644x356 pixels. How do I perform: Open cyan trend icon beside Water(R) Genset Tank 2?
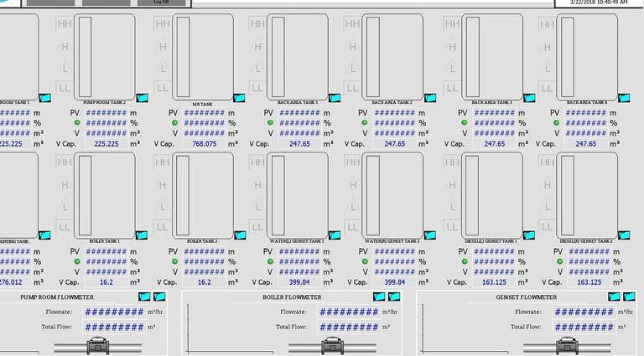point(430,235)
